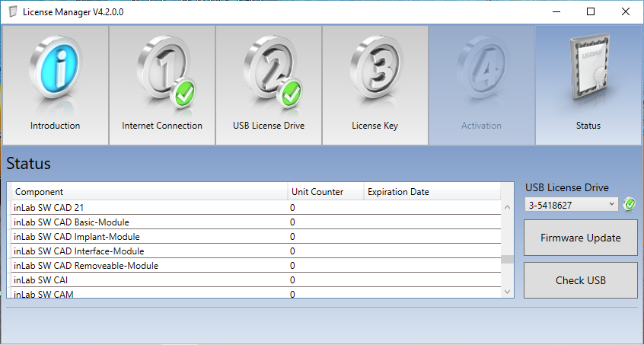Click green checkmark badge on Internet Connection
This screenshot has height=345, width=644.
click(x=183, y=93)
